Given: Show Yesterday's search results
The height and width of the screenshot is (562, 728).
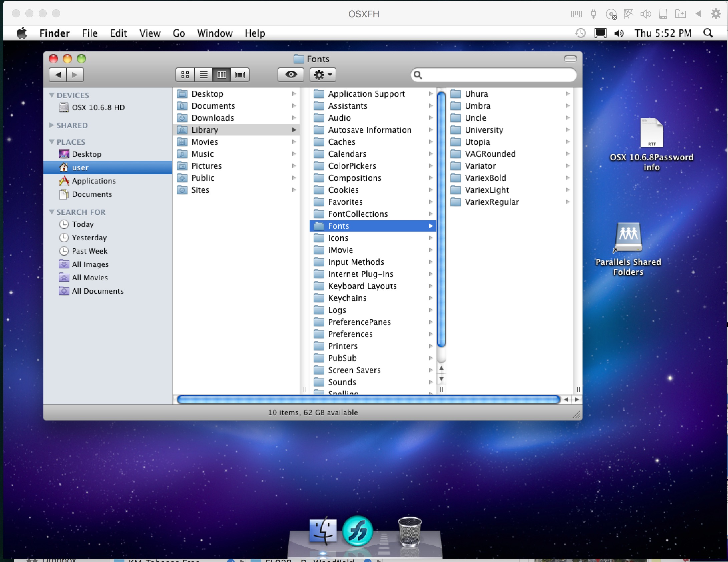Looking at the screenshot, I should pyautogui.click(x=108, y=238).
